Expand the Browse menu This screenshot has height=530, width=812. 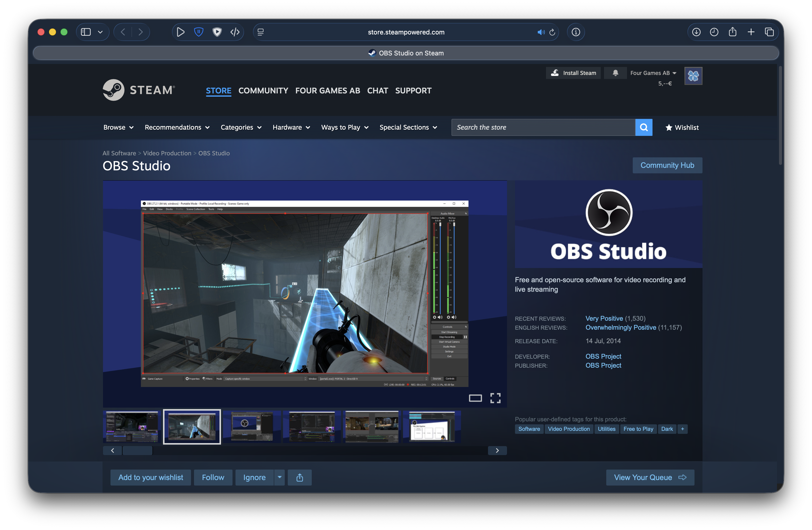pyautogui.click(x=118, y=127)
